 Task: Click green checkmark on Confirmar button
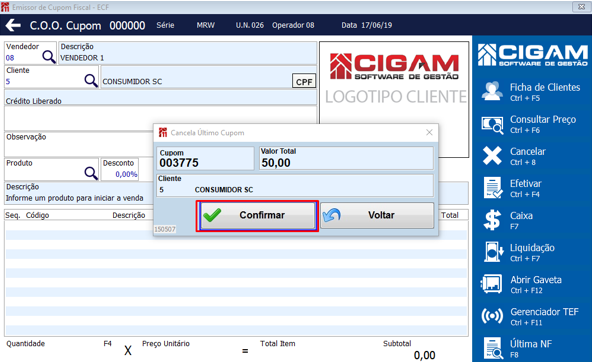coord(212,215)
